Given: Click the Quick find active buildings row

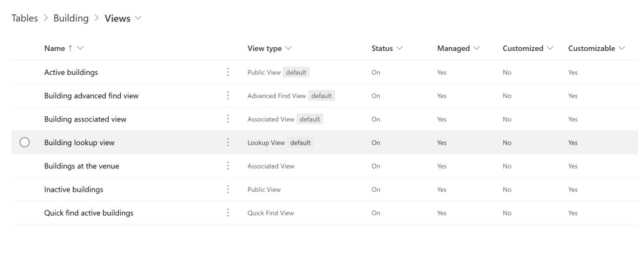Looking at the screenshot, I should click(89, 213).
